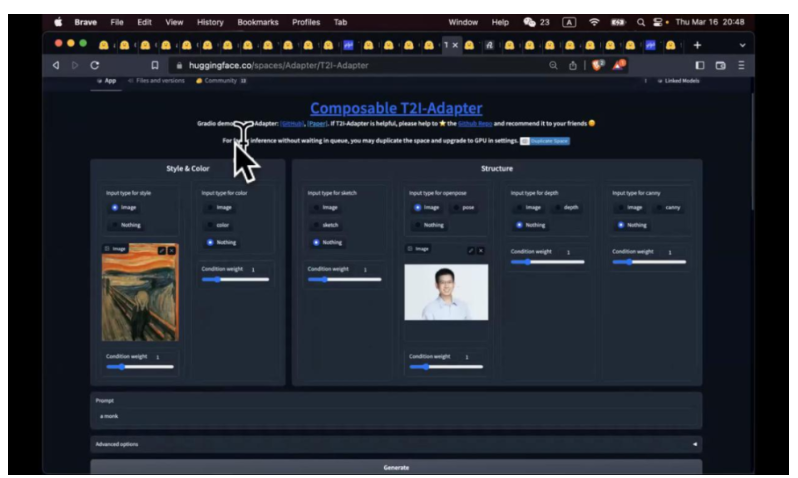Click the browser forward arrow
The width and height of the screenshot is (798, 478).
coord(75,65)
